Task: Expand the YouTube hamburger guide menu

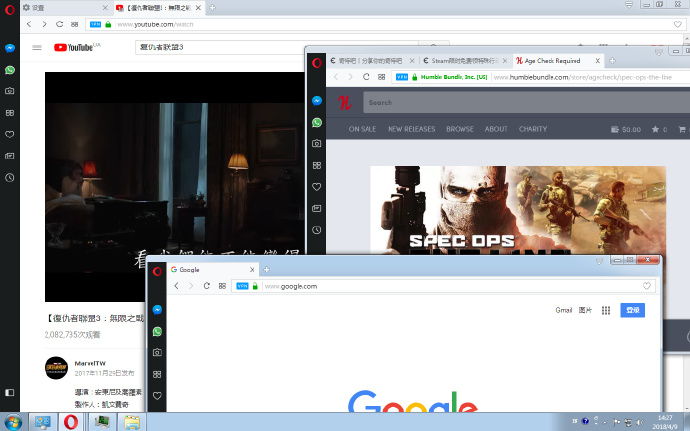Action: tap(37, 47)
